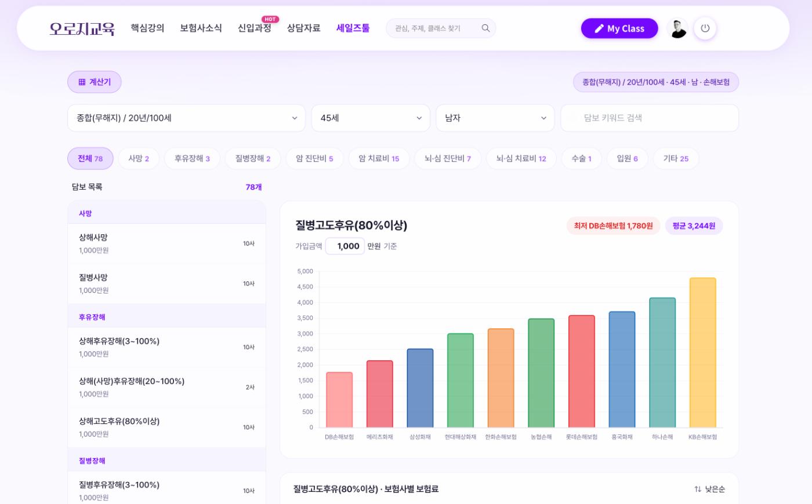
Task: Filter by 뇌·심 진단비 7
Action: pyautogui.click(x=448, y=158)
